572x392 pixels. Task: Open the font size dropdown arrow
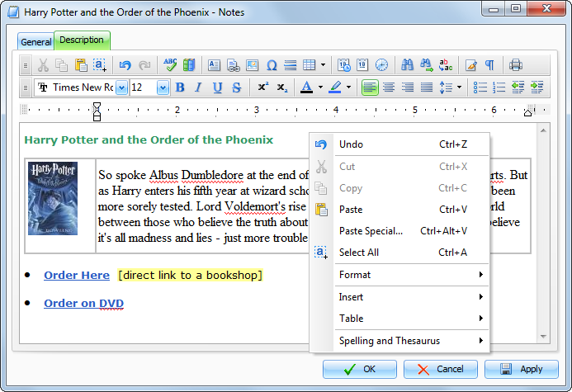163,87
